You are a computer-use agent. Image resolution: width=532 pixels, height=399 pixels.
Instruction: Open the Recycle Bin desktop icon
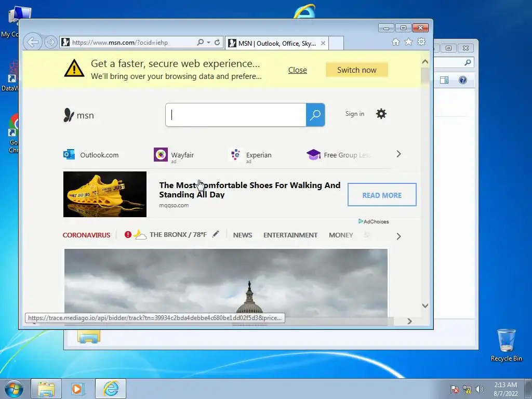(x=506, y=345)
